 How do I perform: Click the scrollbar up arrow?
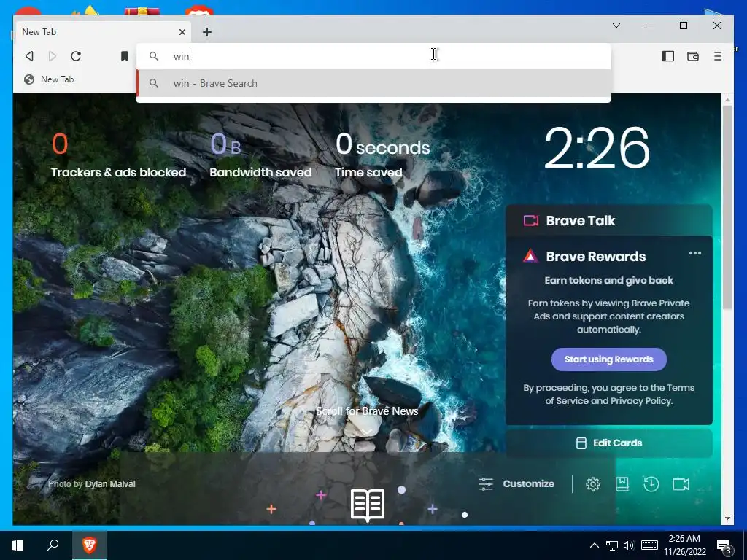[x=727, y=100]
